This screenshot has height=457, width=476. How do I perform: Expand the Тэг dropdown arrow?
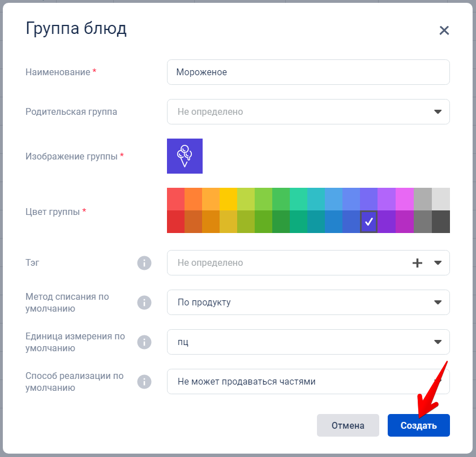tap(438, 263)
